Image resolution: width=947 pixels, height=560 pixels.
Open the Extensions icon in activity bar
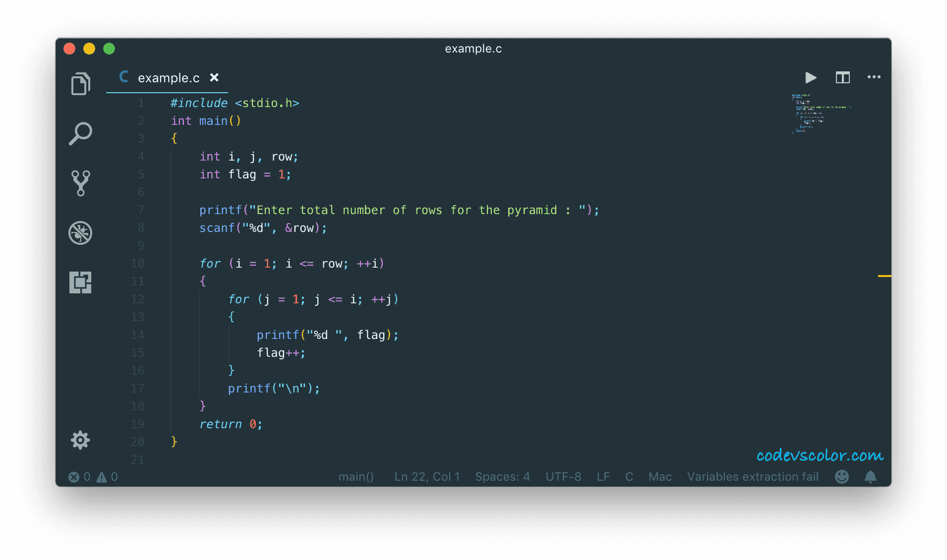tap(80, 282)
